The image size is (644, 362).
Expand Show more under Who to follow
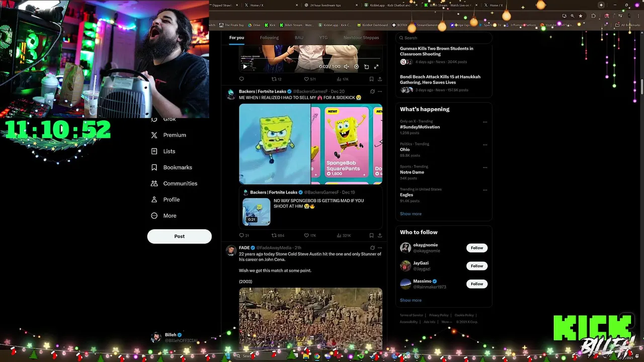point(411,300)
